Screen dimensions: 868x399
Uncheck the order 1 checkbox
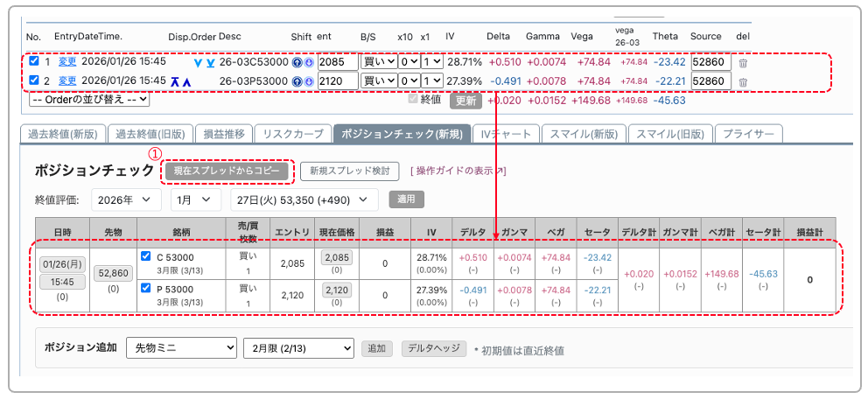point(33,61)
